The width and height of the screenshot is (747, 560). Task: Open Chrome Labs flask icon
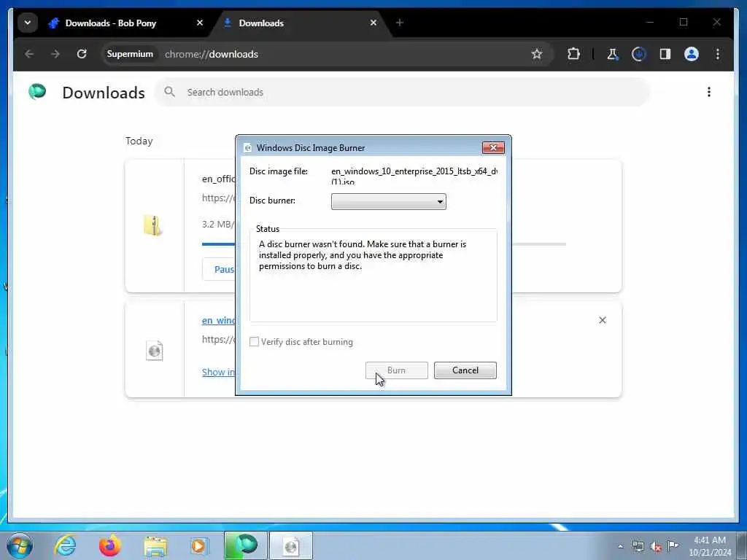pos(612,54)
